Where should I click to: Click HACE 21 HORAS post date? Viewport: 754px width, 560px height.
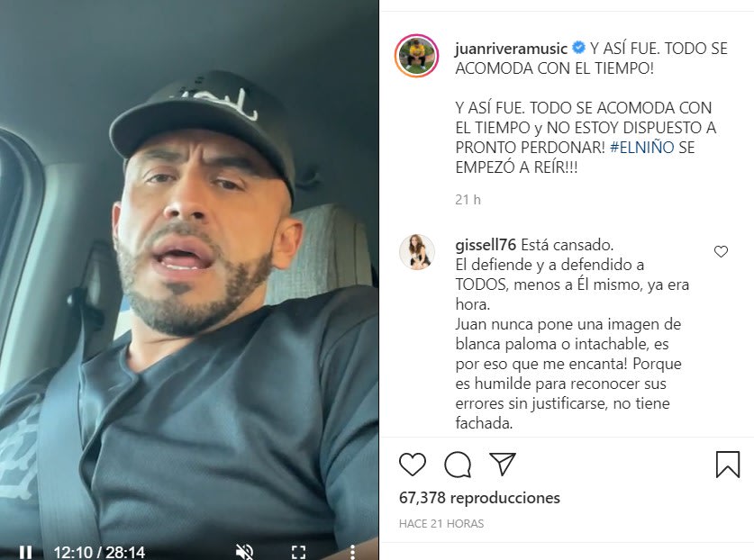(x=441, y=523)
